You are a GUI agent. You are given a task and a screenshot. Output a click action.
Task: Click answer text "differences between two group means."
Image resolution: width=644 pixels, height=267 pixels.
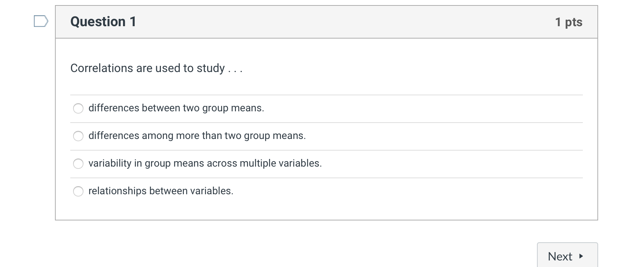click(x=176, y=108)
